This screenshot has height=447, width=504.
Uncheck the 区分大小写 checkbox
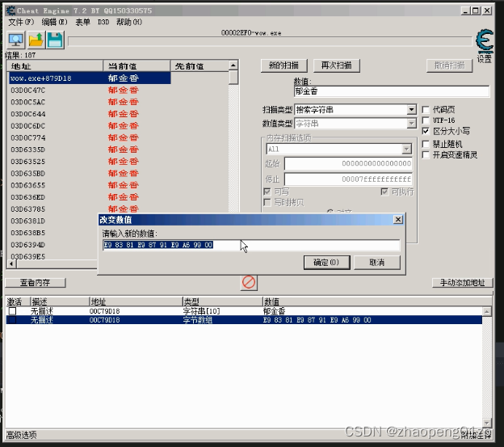pyautogui.click(x=426, y=131)
